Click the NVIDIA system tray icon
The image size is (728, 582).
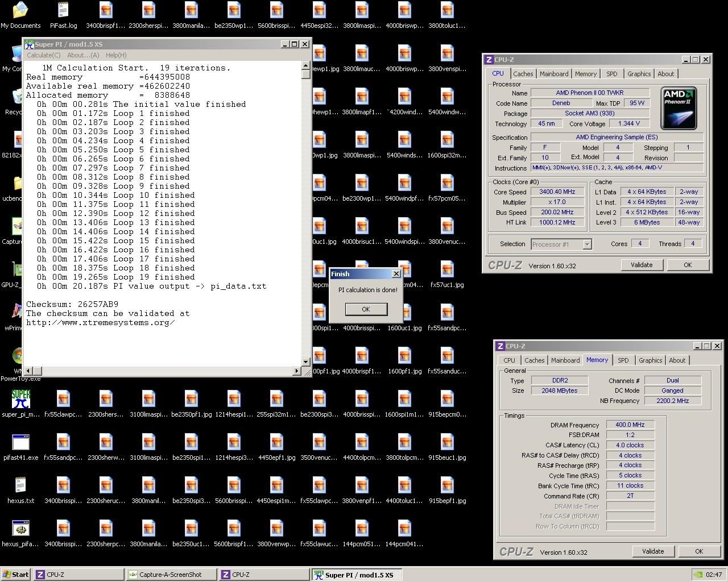pyautogui.click(x=698, y=575)
